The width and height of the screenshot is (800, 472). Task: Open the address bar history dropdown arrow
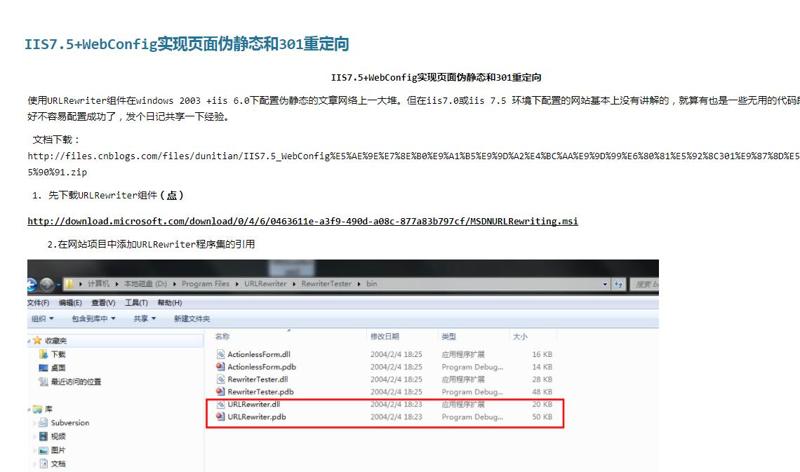coord(605,284)
